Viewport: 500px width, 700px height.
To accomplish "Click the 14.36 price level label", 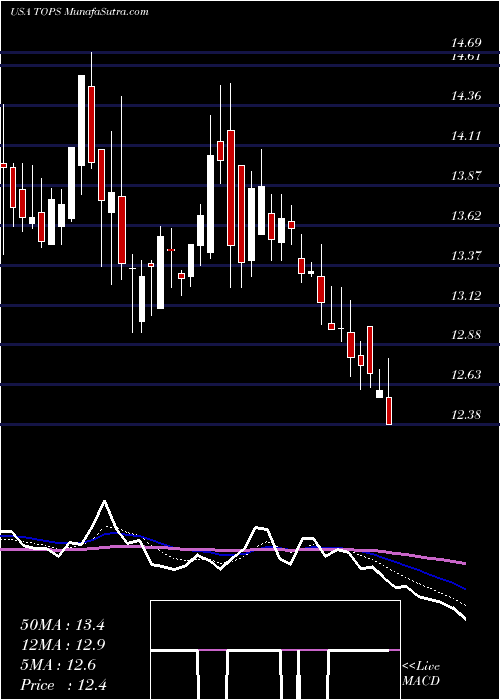I will click(x=466, y=96).
